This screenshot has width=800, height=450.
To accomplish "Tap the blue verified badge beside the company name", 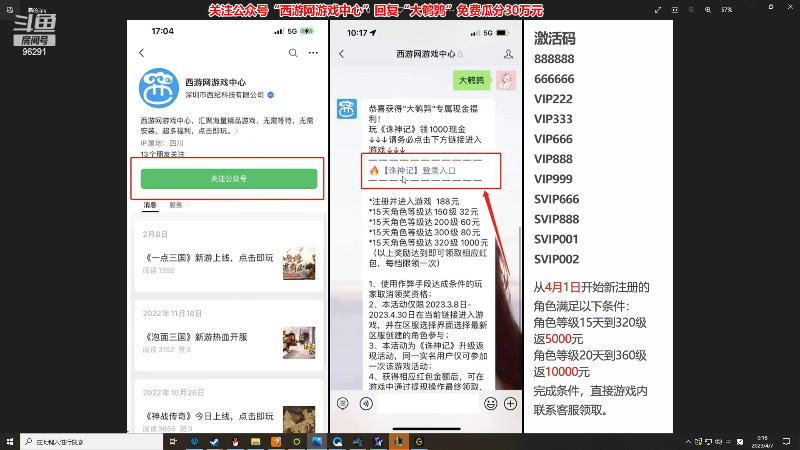I will 271,95.
